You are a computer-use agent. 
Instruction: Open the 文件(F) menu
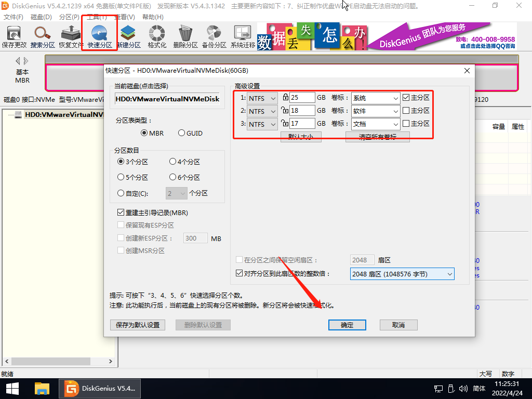pyautogui.click(x=13, y=17)
